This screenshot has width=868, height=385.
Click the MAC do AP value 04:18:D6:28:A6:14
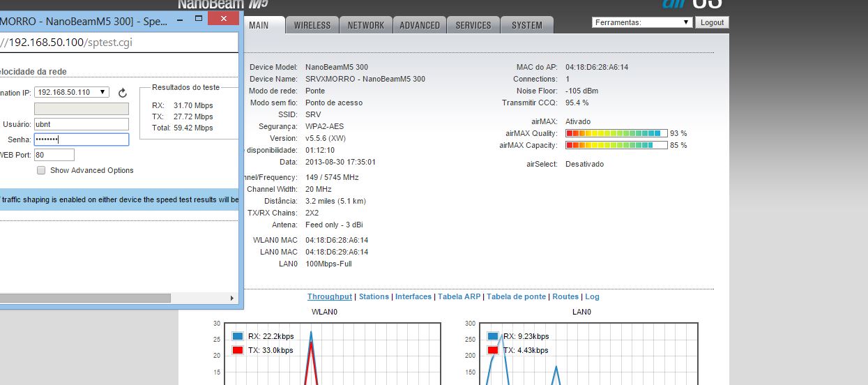pos(597,67)
